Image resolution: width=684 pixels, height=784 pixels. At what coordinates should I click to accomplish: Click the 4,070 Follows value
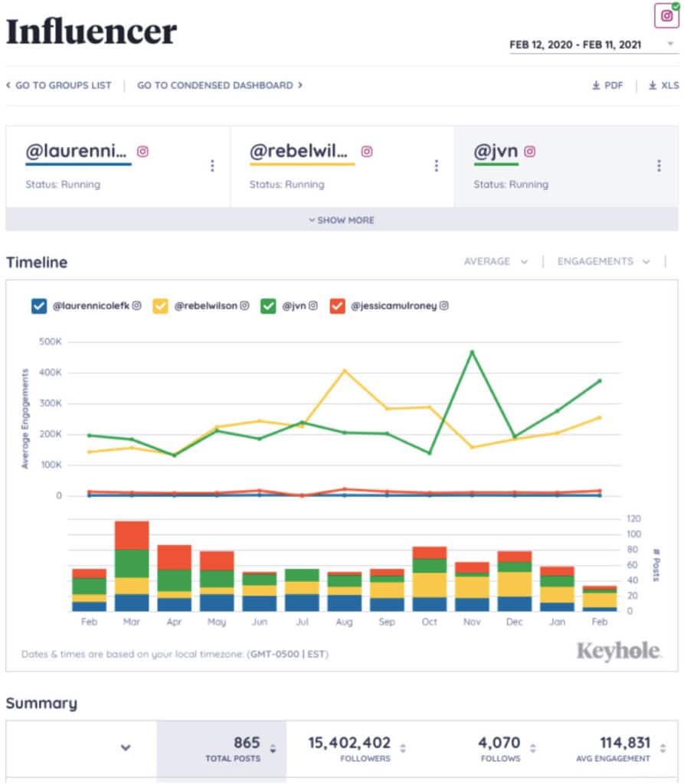point(499,743)
